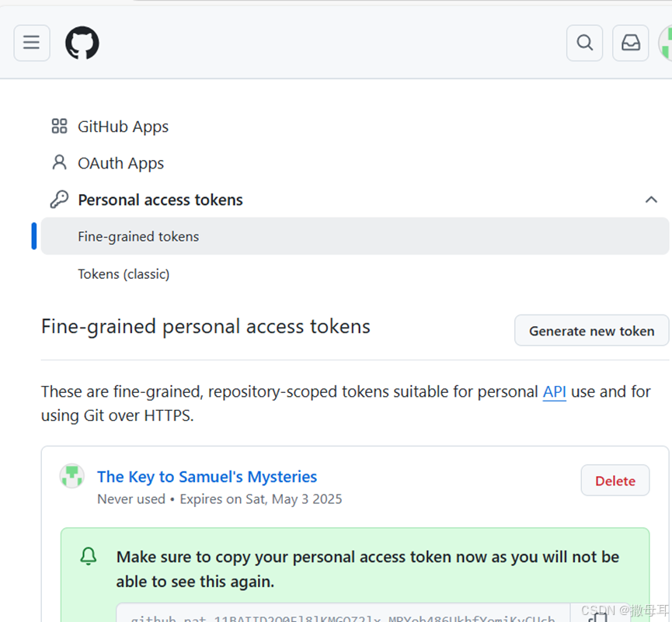Select Fine-grained tokens menu item
Screen dimensions: 672x622
[x=355, y=236]
